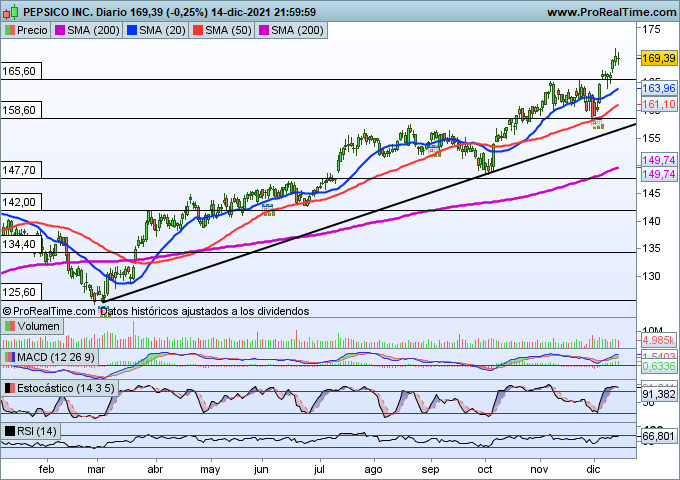Screen dimensions: 680x480
Task: Select SMA (200) legend following SMA (50)
Action: [291, 30]
